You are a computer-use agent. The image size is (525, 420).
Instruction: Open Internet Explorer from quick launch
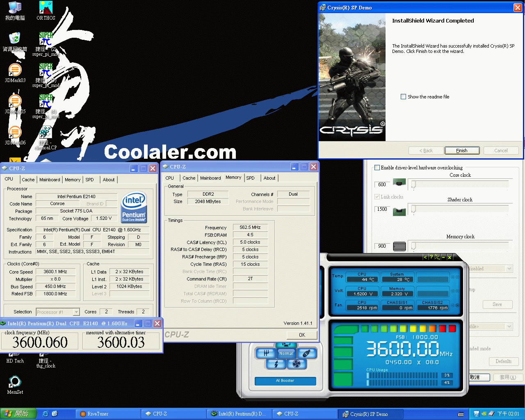[46, 414]
